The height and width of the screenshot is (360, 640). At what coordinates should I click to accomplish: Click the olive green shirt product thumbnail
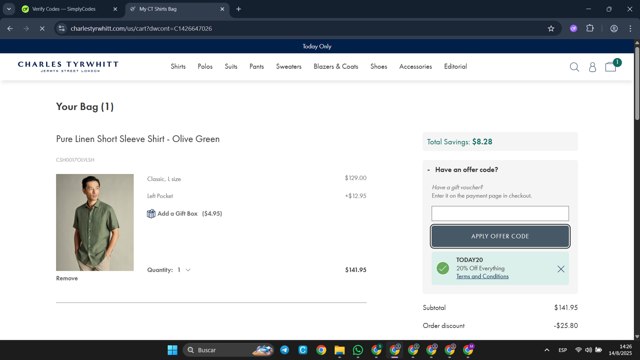pyautogui.click(x=95, y=222)
